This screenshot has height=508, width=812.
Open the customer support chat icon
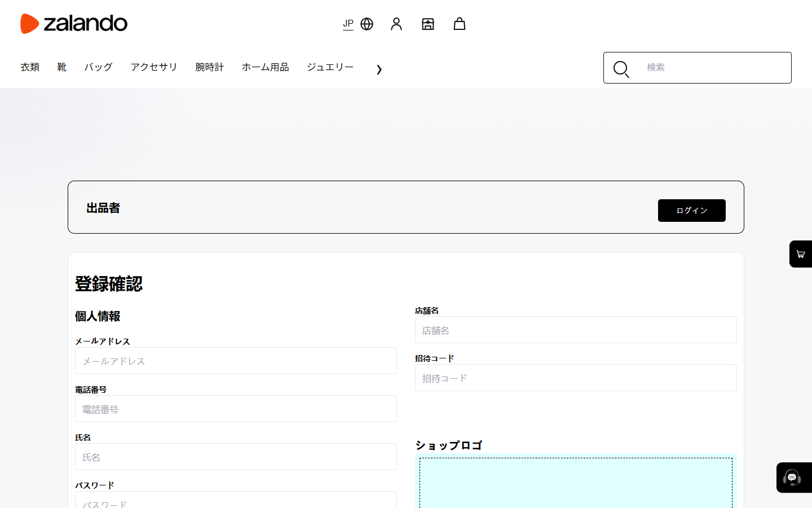793,478
